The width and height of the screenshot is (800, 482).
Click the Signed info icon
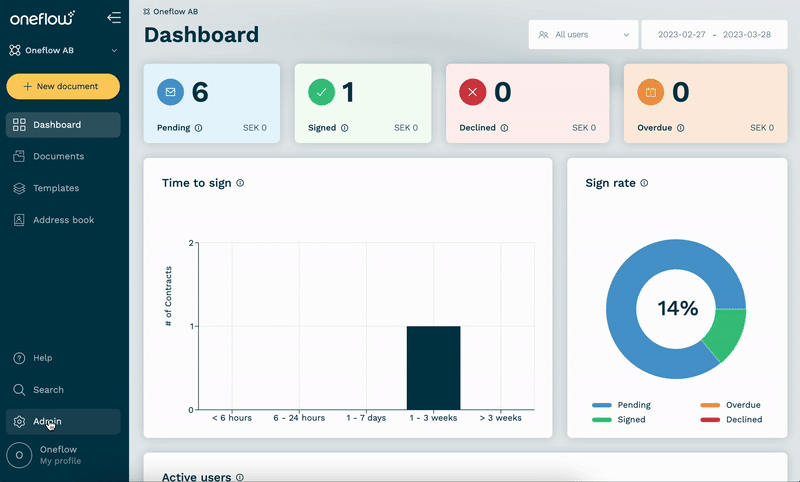345,128
